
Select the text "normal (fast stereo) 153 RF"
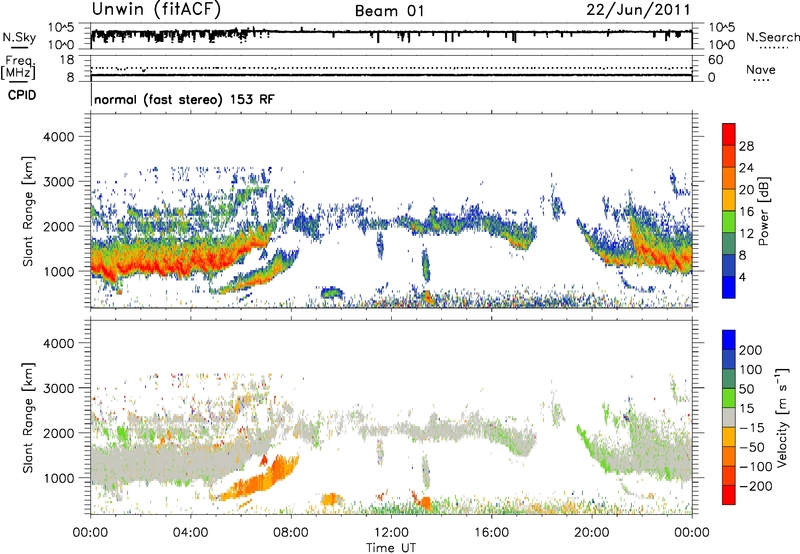click(184, 99)
